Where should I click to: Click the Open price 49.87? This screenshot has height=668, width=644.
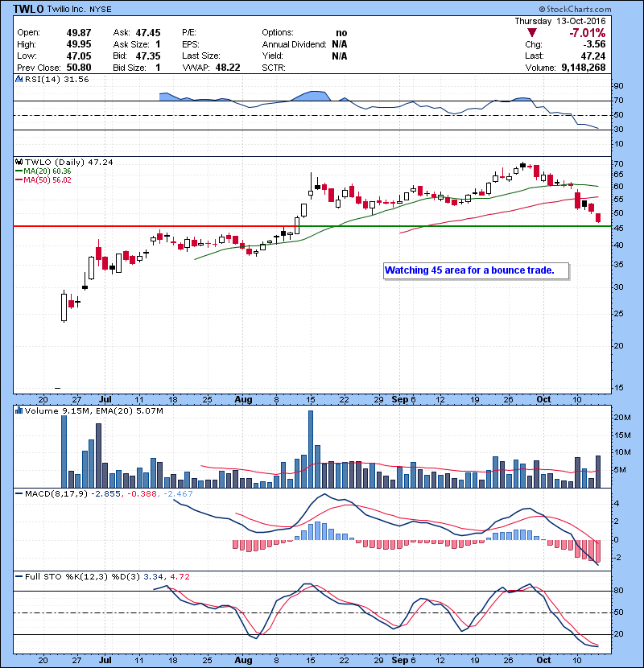pyautogui.click(x=79, y=33)
